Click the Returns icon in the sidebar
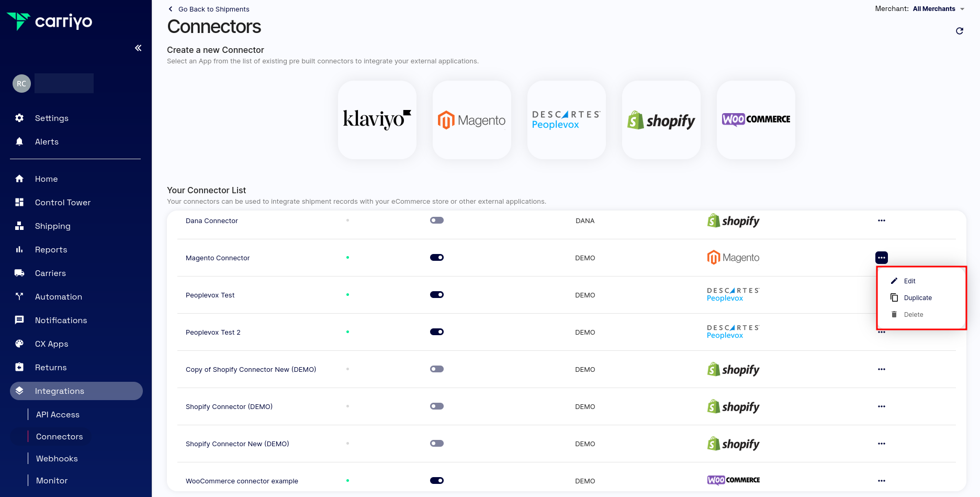The height and width of the screenshot is (497, 980). pos(19,367)
